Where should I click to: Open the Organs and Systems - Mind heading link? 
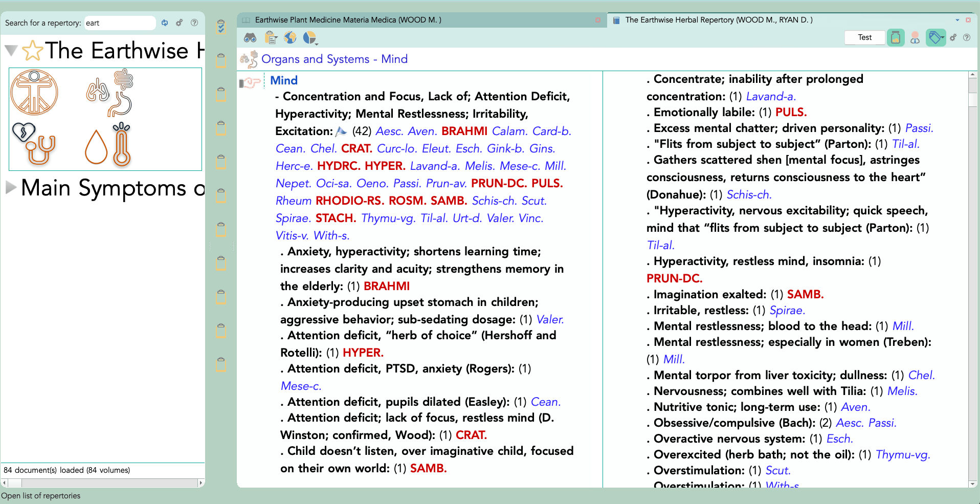pos(335,59)
